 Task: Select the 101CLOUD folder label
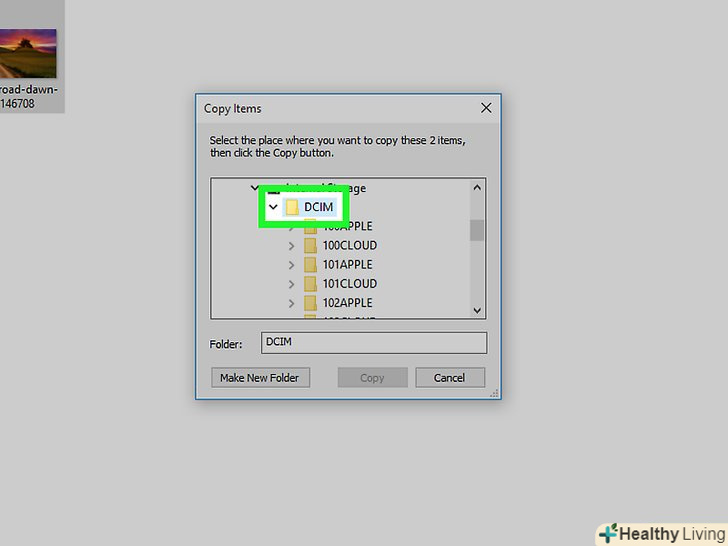click(350, 284)
